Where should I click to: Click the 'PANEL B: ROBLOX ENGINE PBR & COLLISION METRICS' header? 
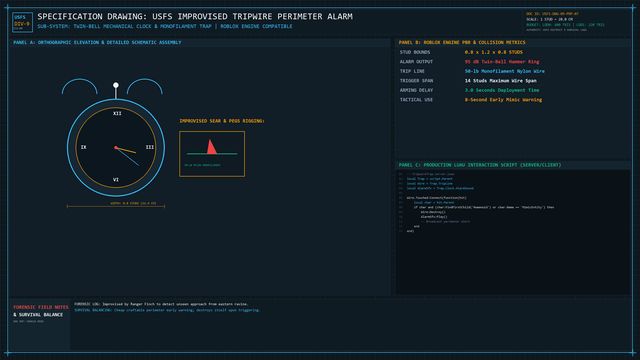click(462, 42)
